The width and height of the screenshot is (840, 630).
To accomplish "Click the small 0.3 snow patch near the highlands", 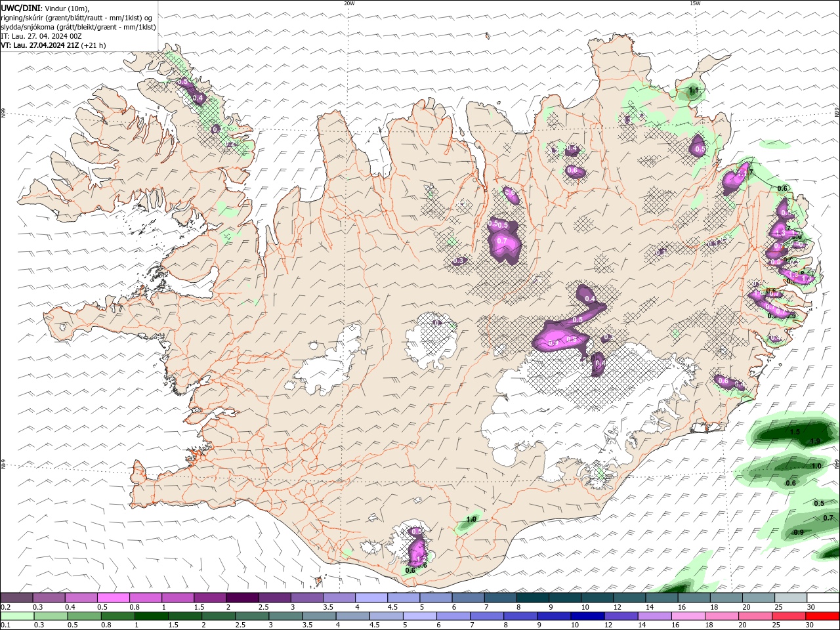I will coord(459,261).
